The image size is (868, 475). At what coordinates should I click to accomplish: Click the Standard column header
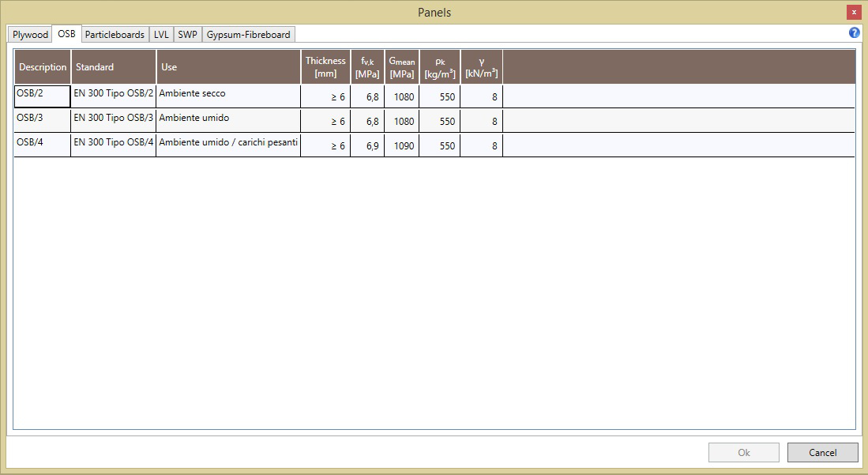tap(114, 67)
